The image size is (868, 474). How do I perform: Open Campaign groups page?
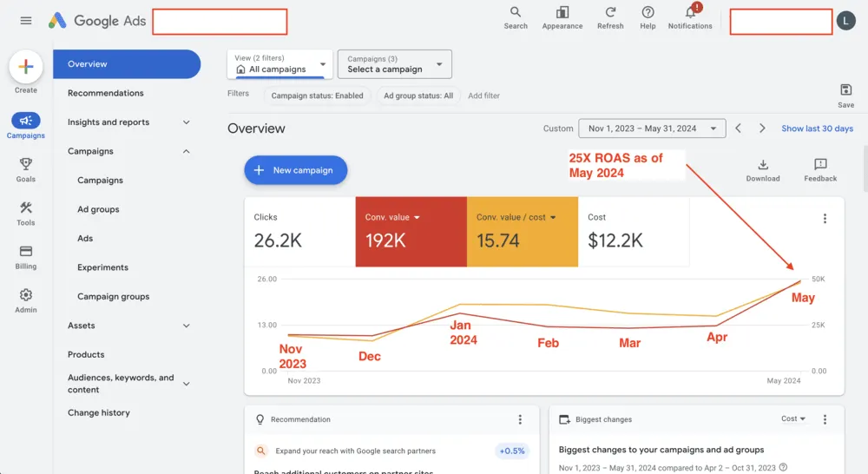point(113,297)
